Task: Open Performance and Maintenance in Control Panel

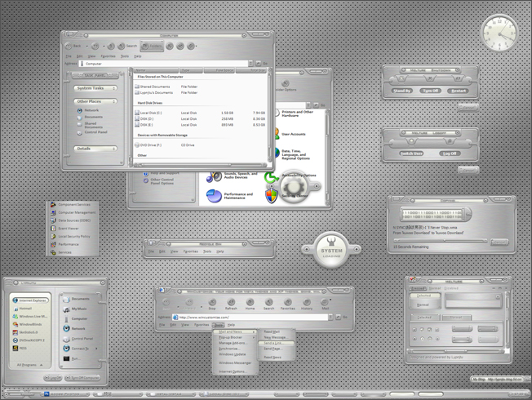Action: 214,196
